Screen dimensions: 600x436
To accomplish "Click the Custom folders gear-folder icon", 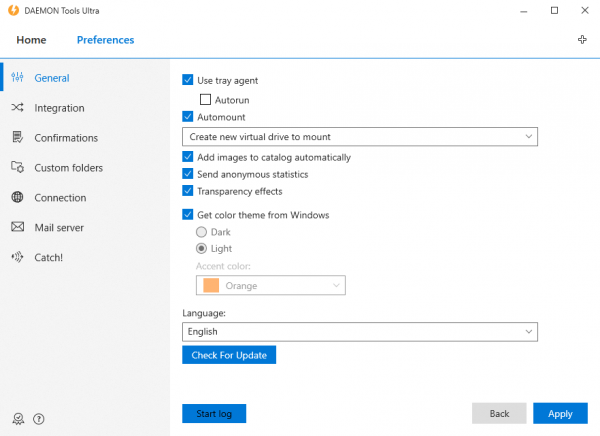I will pos(17,167).
